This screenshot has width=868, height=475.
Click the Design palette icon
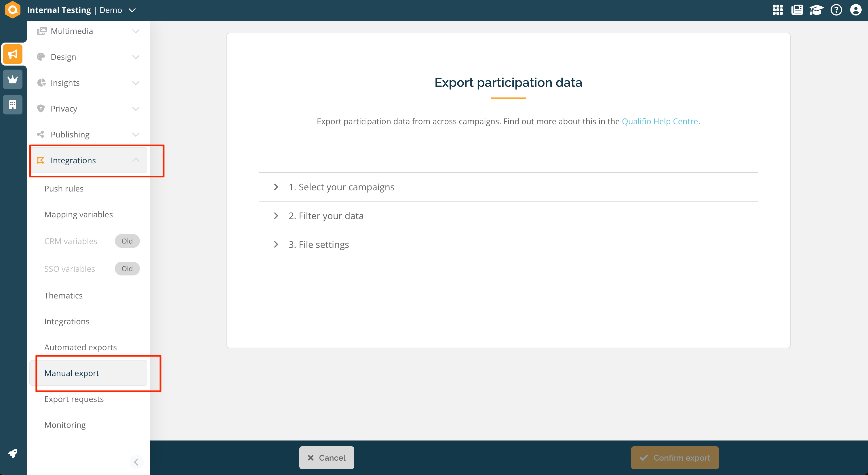point(41,57)
